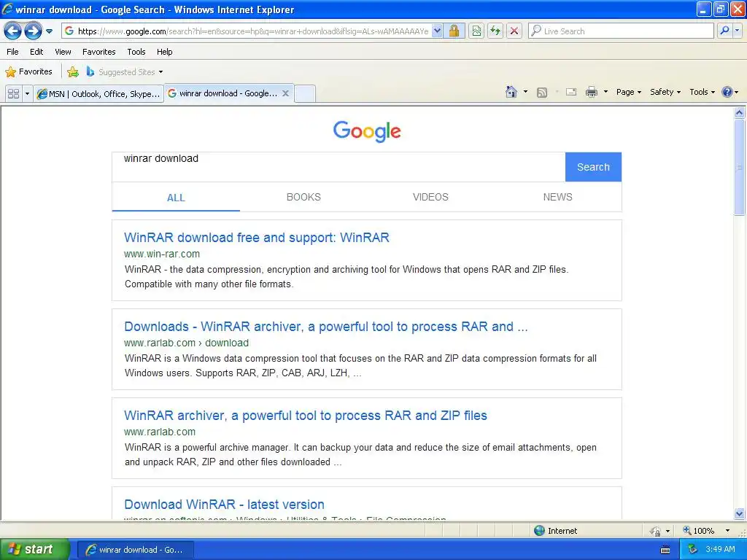Open the Tools command bar menu

tap(703, 92)
